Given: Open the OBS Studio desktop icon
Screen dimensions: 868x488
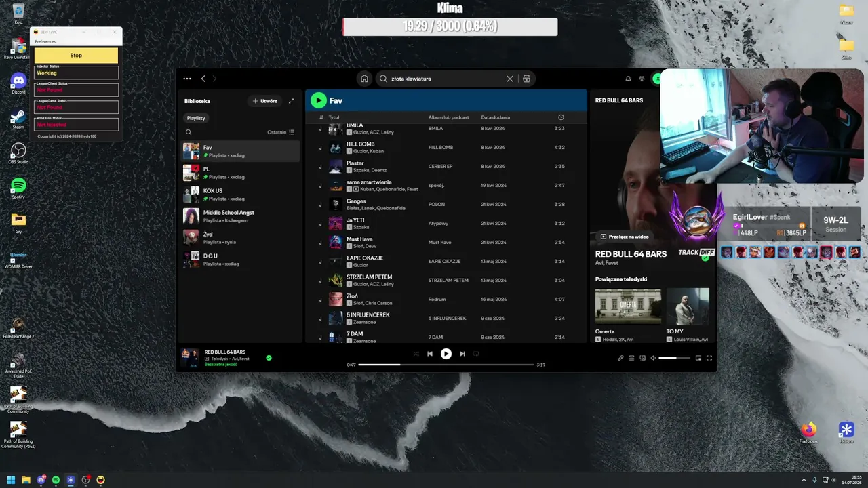Looking at the screenshot, I should pos(18,152).
